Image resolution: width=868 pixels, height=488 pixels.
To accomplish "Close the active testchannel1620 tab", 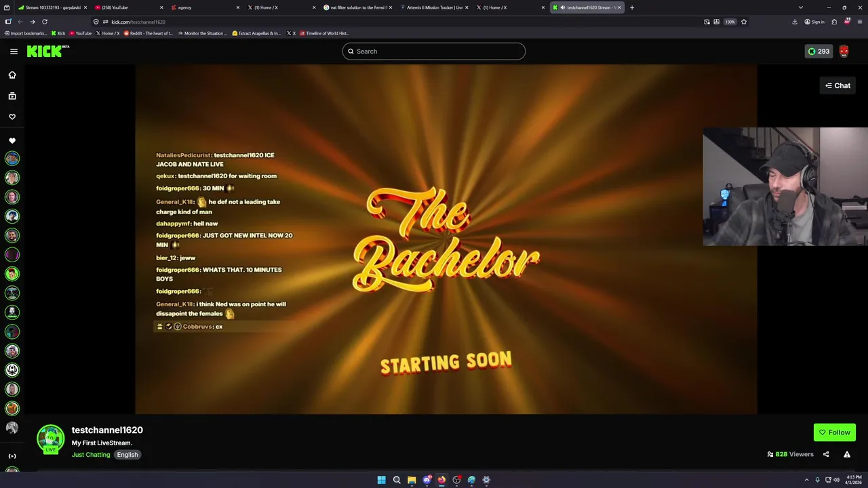I will click(x=619, y=7).
